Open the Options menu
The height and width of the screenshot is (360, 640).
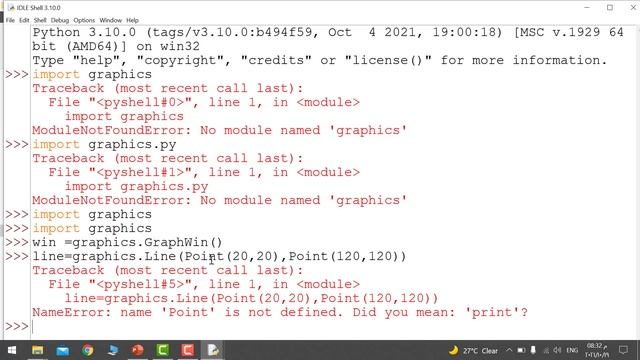pos(84,20)
